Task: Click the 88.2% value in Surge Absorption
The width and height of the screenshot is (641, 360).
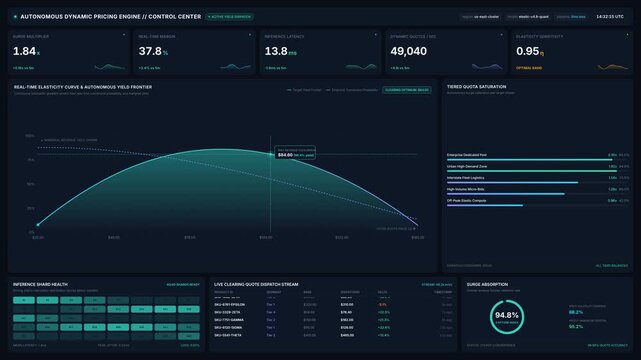Action: (576, 312)
